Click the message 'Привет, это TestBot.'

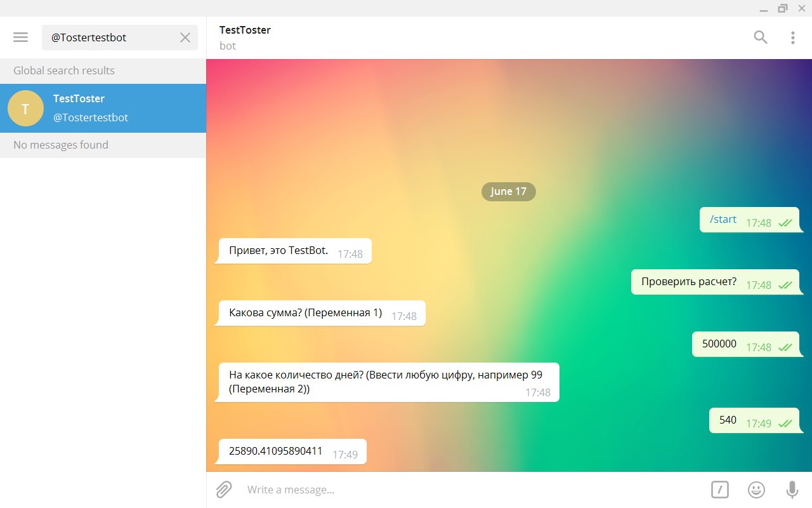coord(295,251)
